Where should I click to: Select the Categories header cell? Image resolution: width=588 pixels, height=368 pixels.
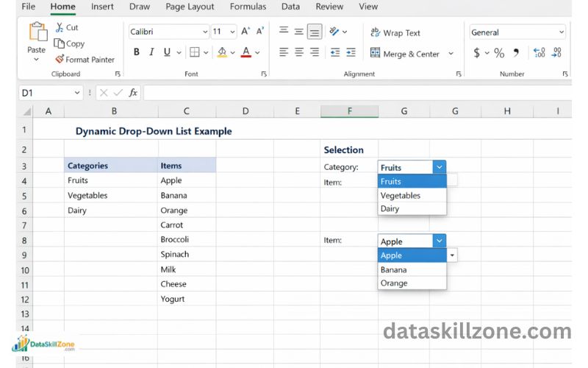pos(111,166)
